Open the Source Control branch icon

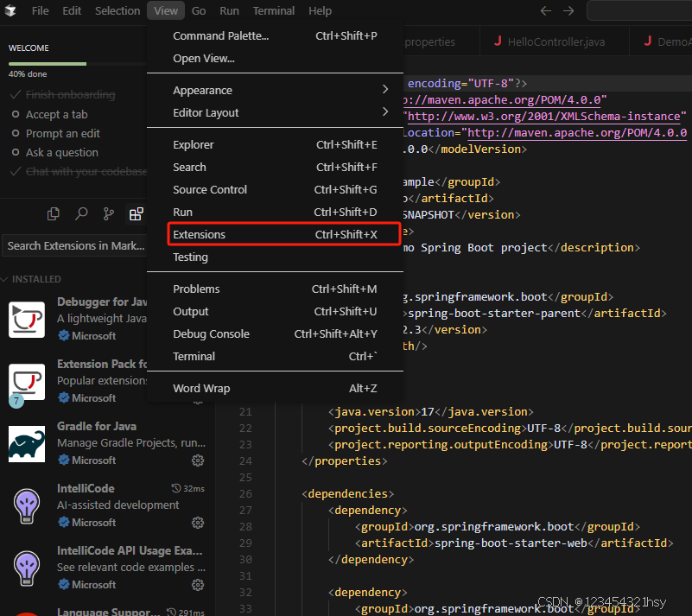pos(109,214)
